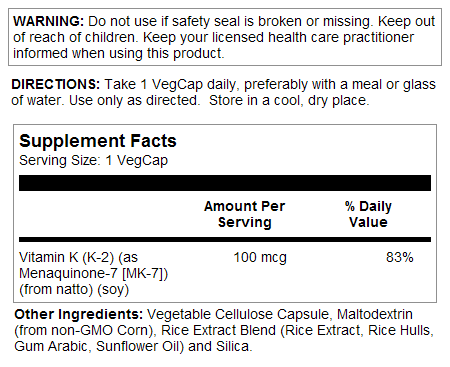Click the Gum Arabic ingredient
This screenshot has height=367, width=450.
(51, 346)
